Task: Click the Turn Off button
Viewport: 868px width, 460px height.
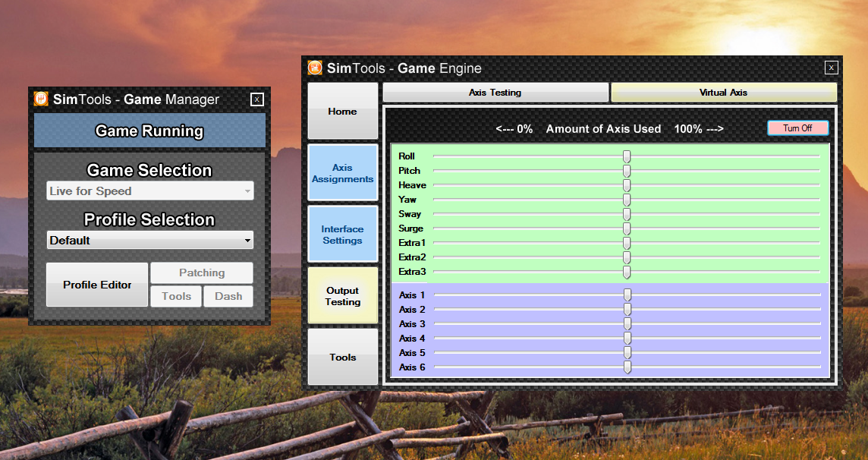Action: tap(797, 128)
